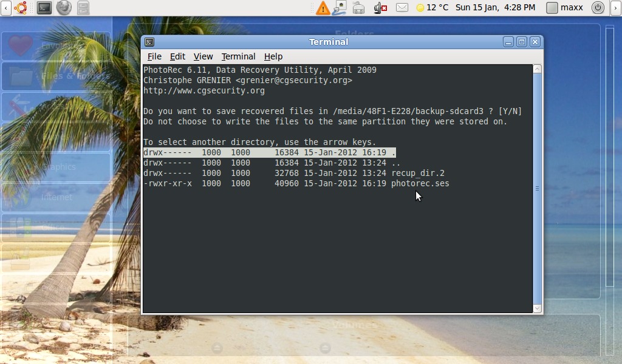Maximize the Terminal window
The height and width of the screenshot is (364, 622).
click(522, 42)
